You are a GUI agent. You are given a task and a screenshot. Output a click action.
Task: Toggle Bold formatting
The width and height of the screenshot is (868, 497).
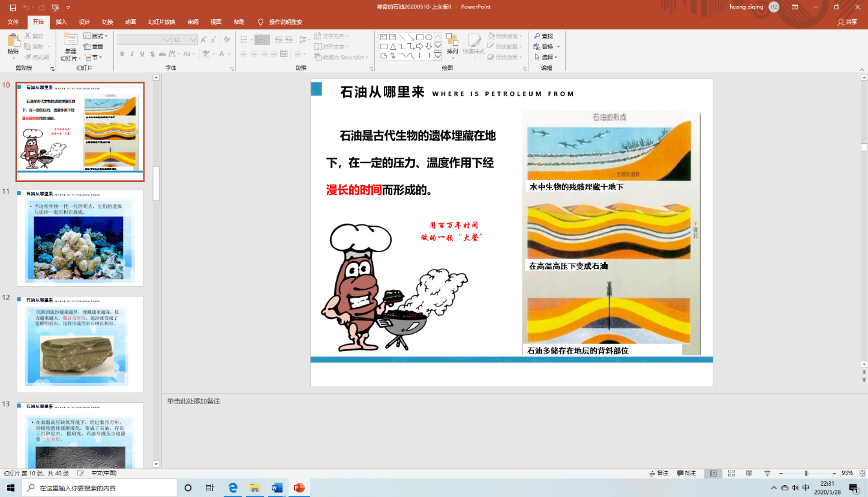coord(122,54)
